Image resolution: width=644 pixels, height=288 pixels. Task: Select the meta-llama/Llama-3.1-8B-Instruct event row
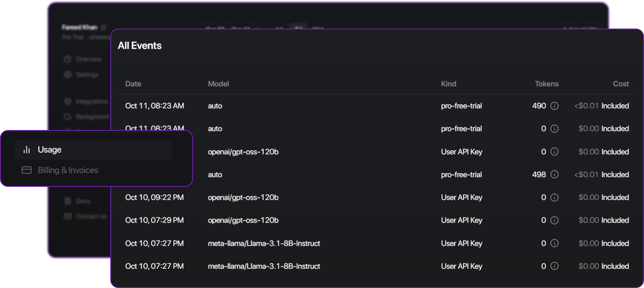(x=264, y=243)
